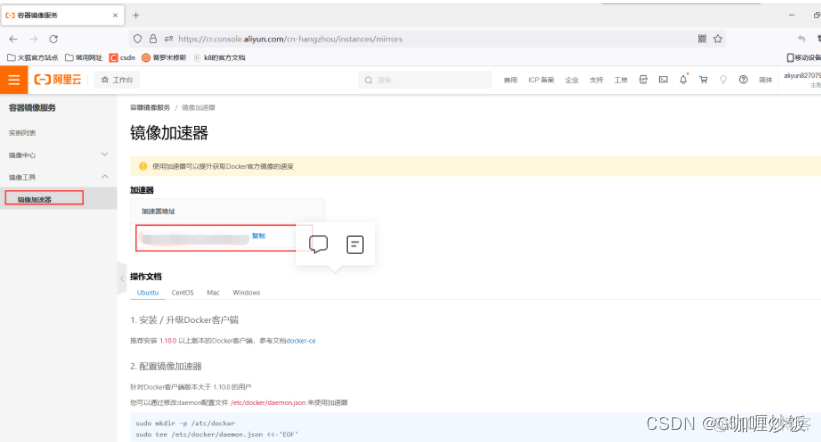Viewport: 821px width, 442px height.
Task: Click the tracking protection shield icon
Action: pyautogui.click(x=137, y=39)
